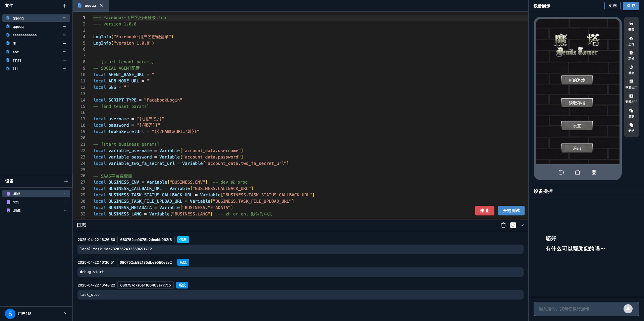
Task: Click the red 停止 stop button
Action: [484, 210]
